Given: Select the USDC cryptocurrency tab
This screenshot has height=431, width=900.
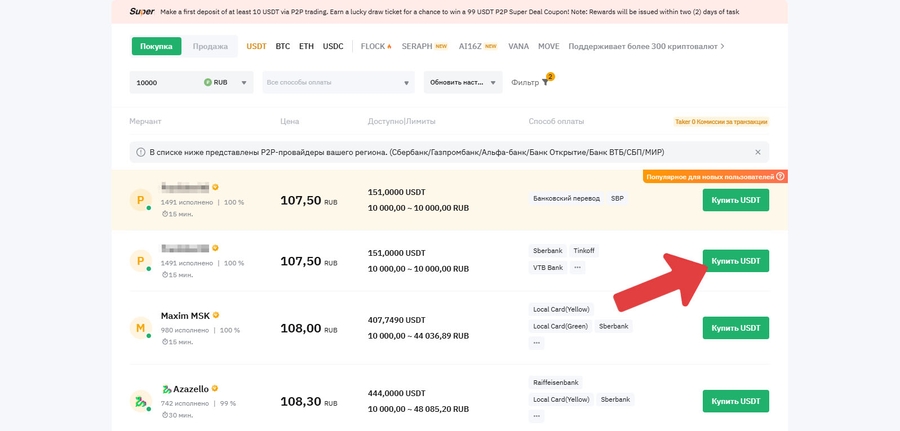Looking at the screenshot, I should (x=333, y=46).
